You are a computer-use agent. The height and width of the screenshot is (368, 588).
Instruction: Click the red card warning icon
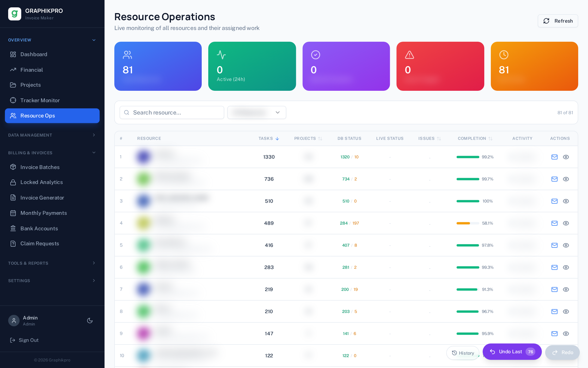409,55
